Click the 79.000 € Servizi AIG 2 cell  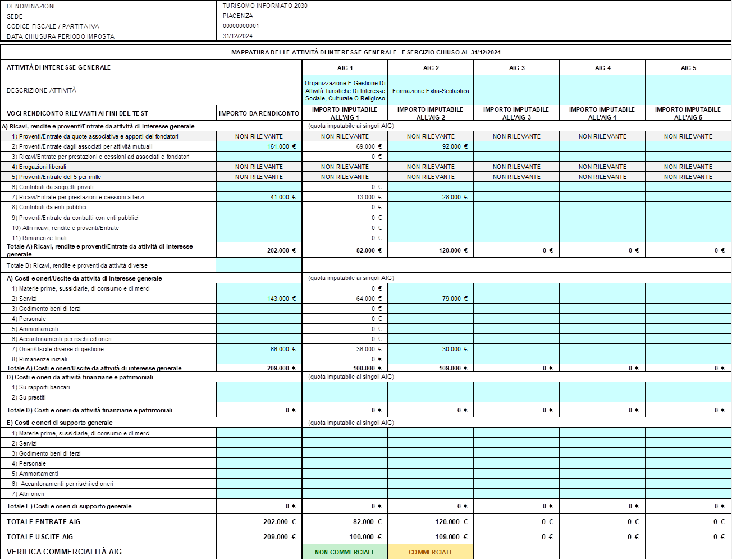431,299
